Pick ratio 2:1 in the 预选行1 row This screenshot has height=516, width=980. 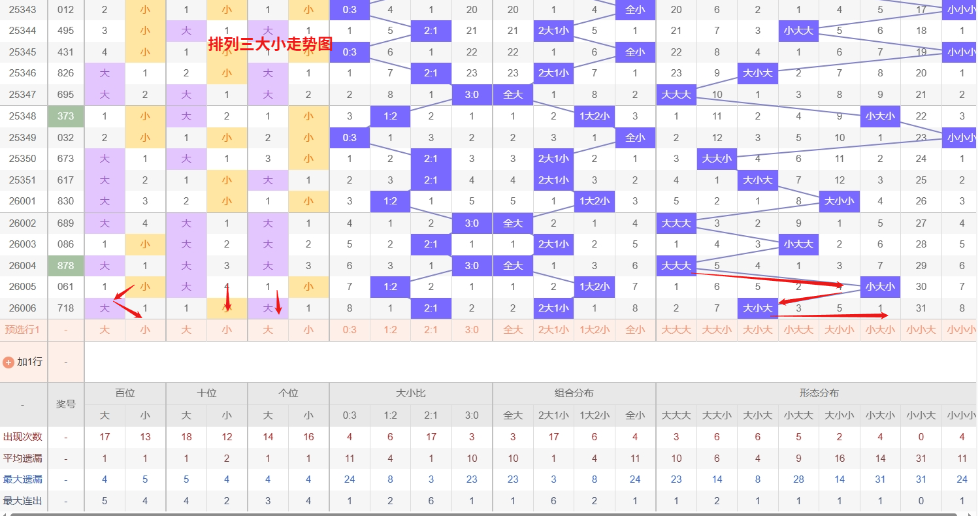[x=431, y=330]
